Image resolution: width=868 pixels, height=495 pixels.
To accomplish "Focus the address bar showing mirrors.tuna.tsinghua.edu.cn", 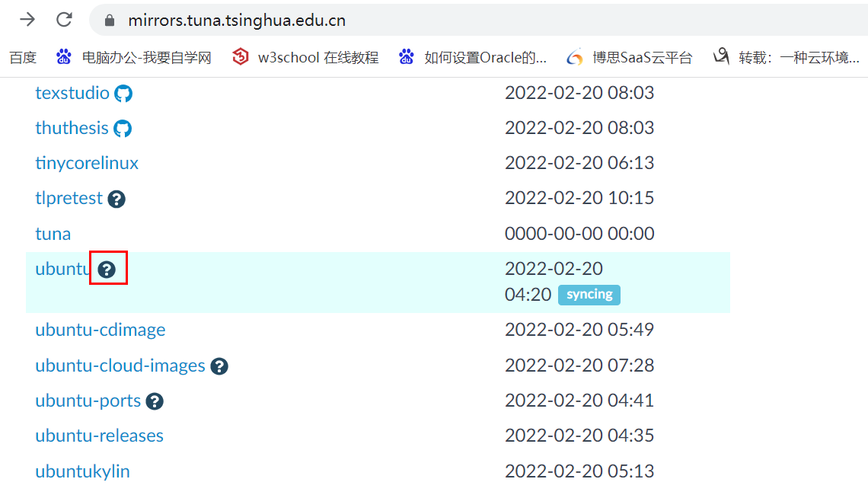I will pyautogui.click(x=478, y=21).
